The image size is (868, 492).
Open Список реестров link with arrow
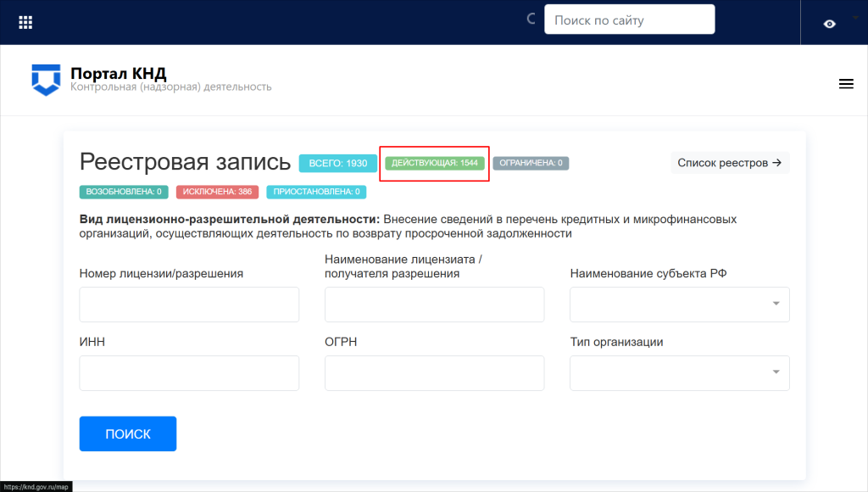tap(729, 163)
